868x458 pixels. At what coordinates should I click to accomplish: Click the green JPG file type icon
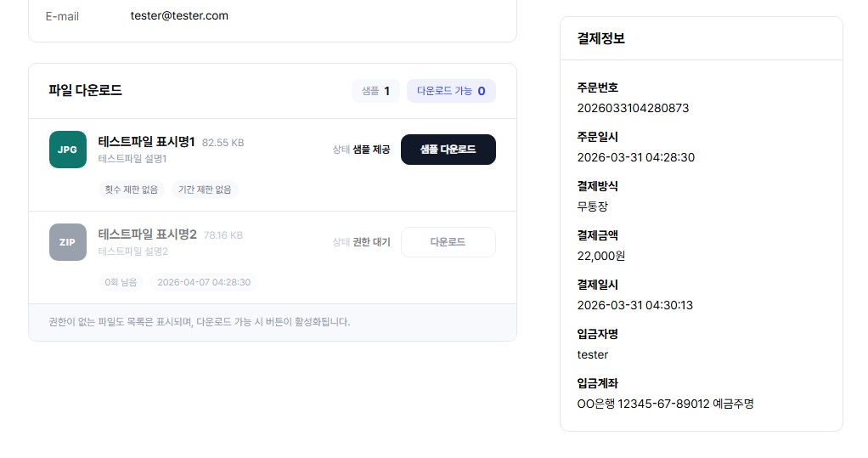point(68,150)
